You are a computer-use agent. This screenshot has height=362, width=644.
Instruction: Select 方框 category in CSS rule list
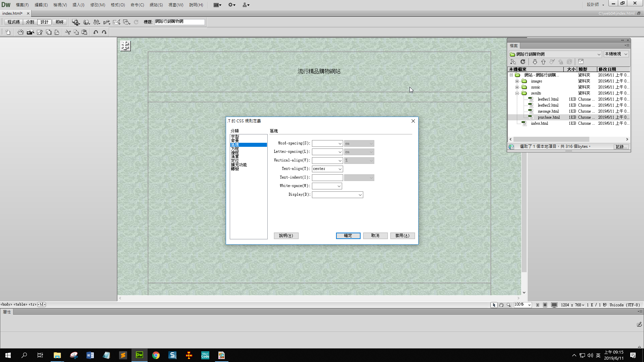(235, 149)
